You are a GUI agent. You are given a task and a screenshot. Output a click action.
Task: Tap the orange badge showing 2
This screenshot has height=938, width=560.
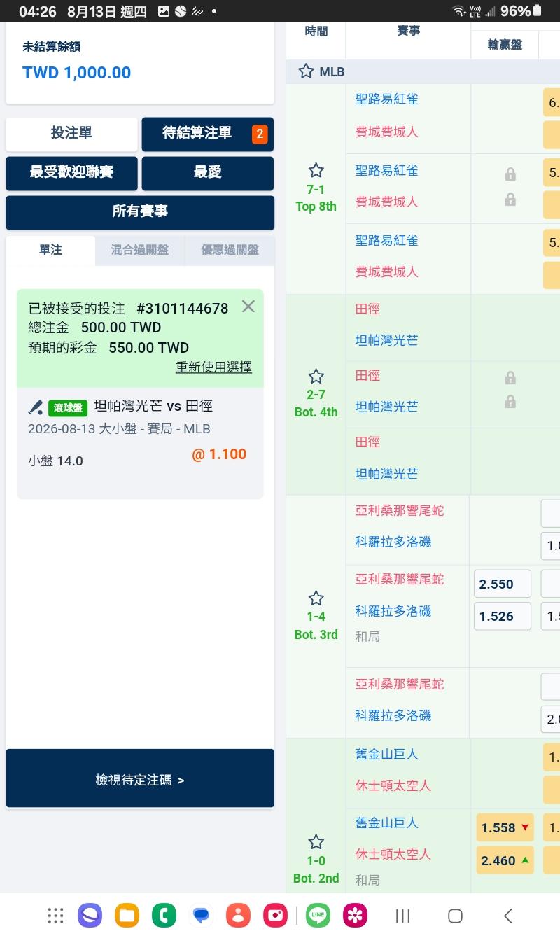260,134
